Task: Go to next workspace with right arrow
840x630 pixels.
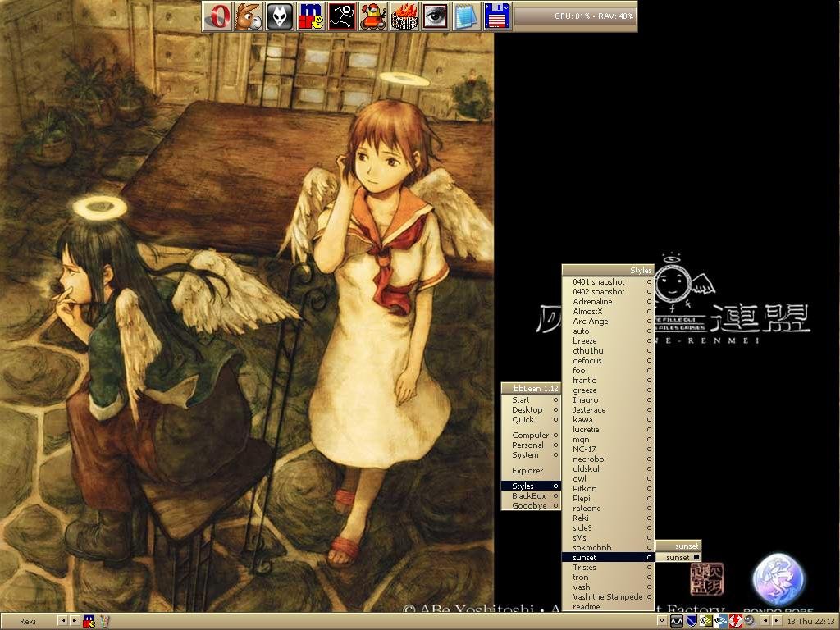Action: click(x=75, y=621)
